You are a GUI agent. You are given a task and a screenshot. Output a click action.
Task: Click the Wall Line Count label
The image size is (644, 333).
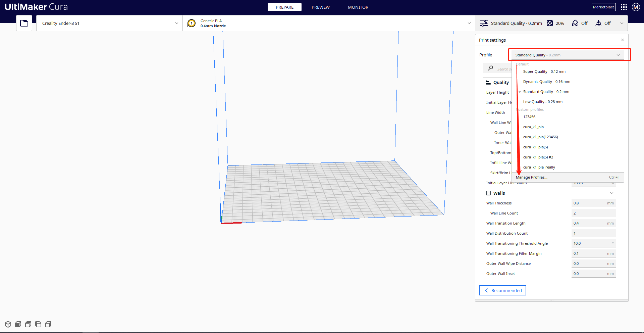point(504,213)
